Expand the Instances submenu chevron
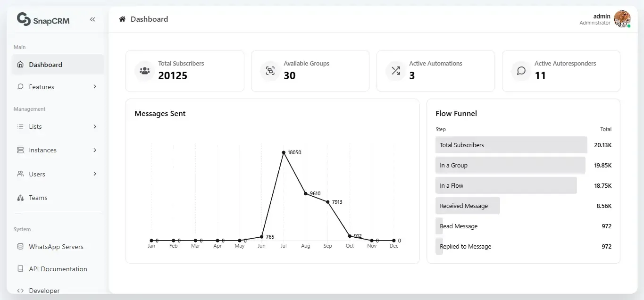The height and width of the screenshot is (300, 644). click(x=95, y=150)
